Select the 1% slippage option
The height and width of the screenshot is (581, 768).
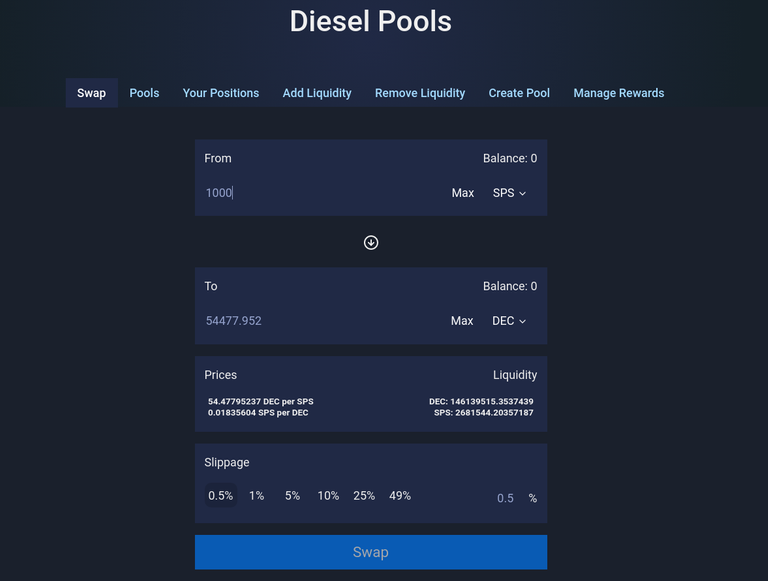(257, 496)
